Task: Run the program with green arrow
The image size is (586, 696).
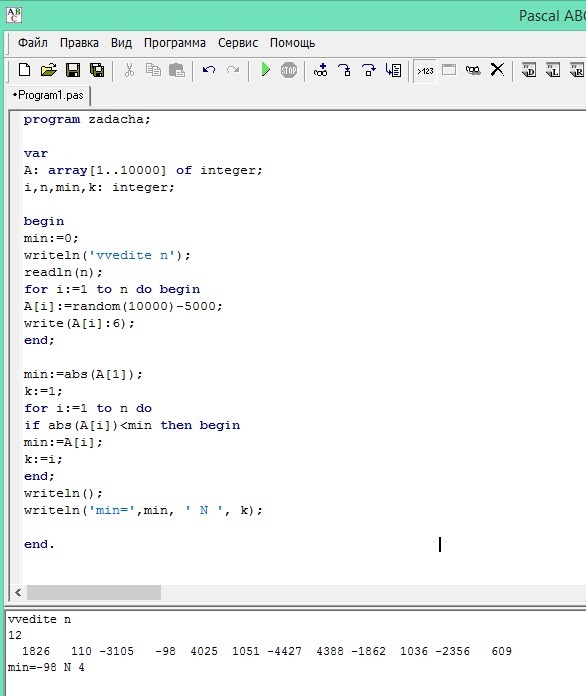Action: (x=265, y=70)
